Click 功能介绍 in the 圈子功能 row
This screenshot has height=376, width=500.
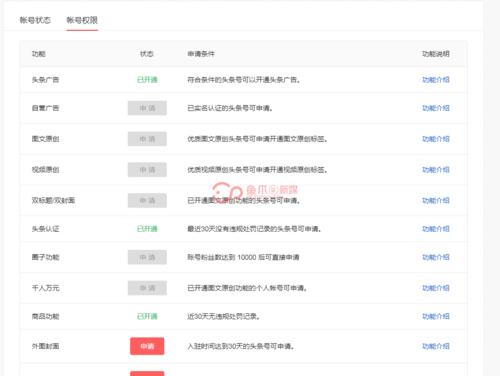tap(436, 257)
